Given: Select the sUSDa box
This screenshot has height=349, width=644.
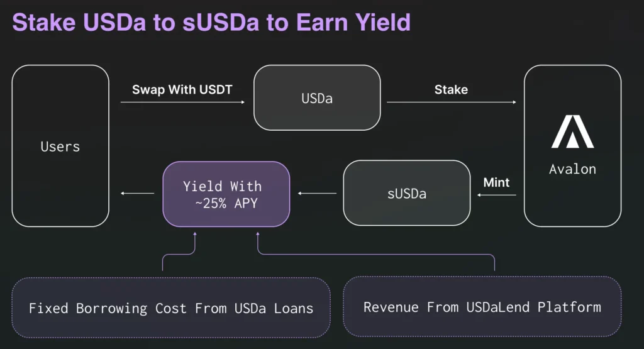Looking at the screenshot, I should 407,193.
